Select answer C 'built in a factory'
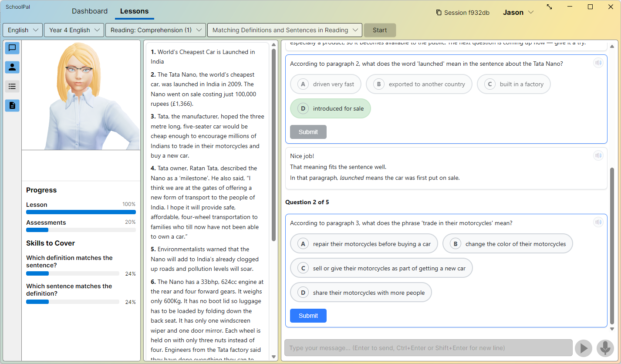 [x=514, y=84]
